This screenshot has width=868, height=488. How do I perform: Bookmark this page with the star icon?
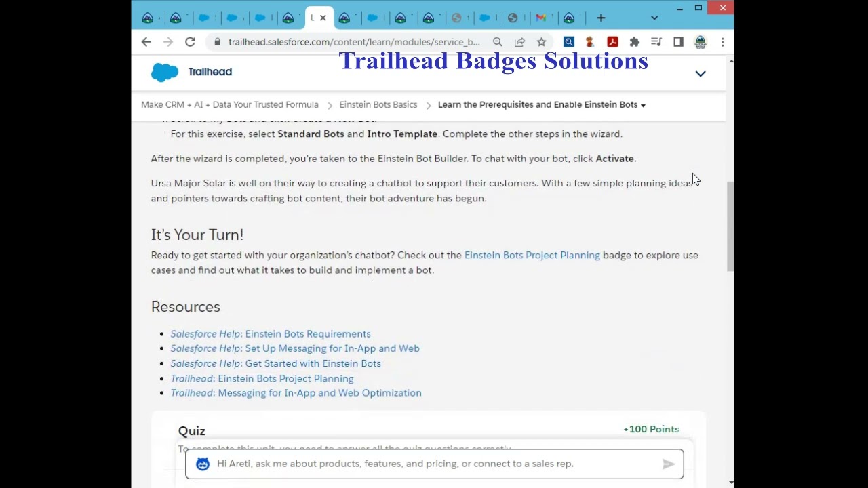(541, 42)
